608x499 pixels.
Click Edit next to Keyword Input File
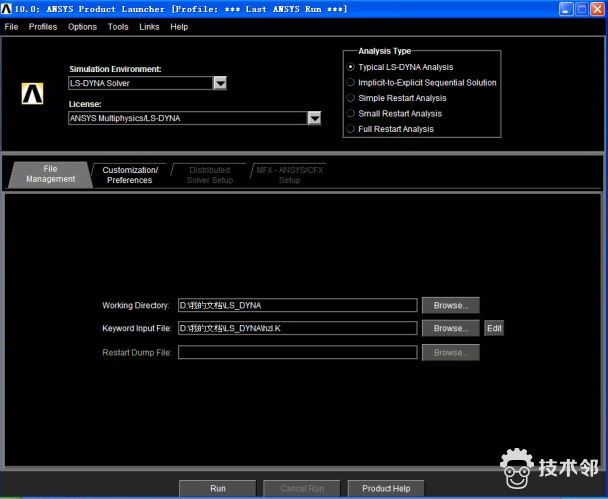[x=494, y=328]
